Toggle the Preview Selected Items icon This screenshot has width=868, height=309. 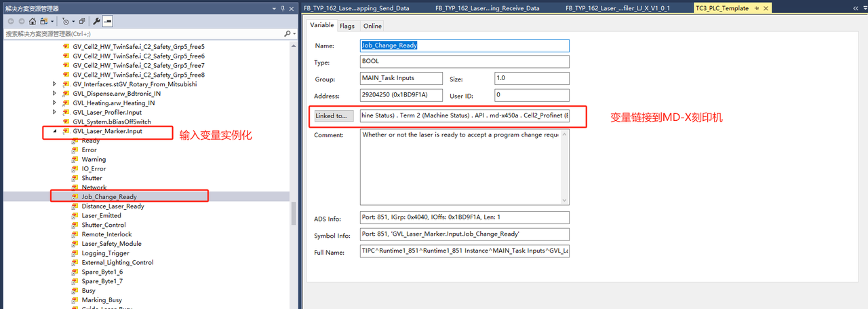click(108, 21)
